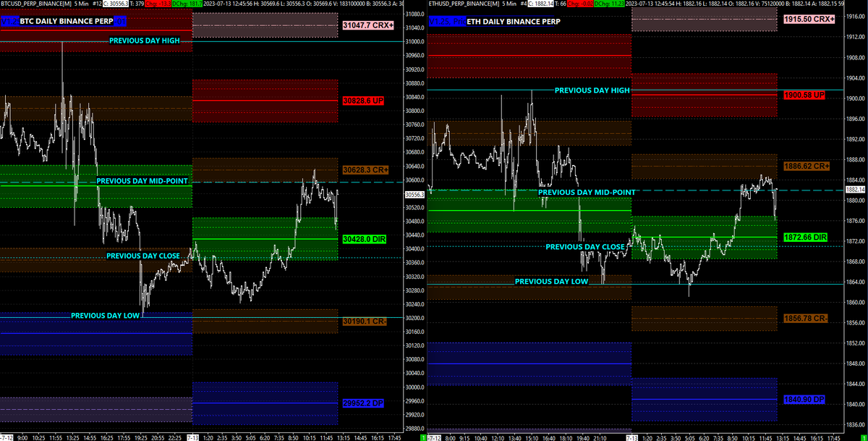Click PREVIOUS DAY LOW label on BTC chart
The height and width of the screenshot is (441, 868).
click(x=106, y=315)
